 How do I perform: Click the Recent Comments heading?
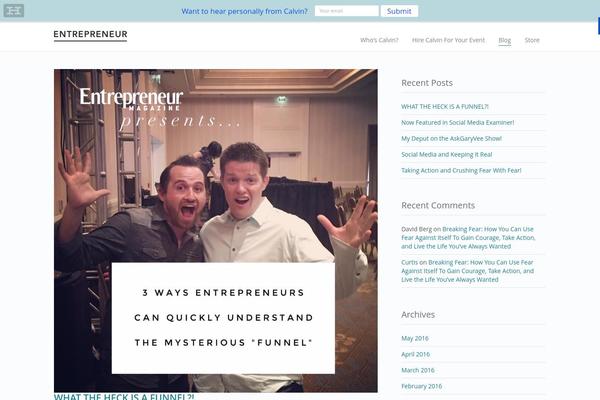coord(438,205)
